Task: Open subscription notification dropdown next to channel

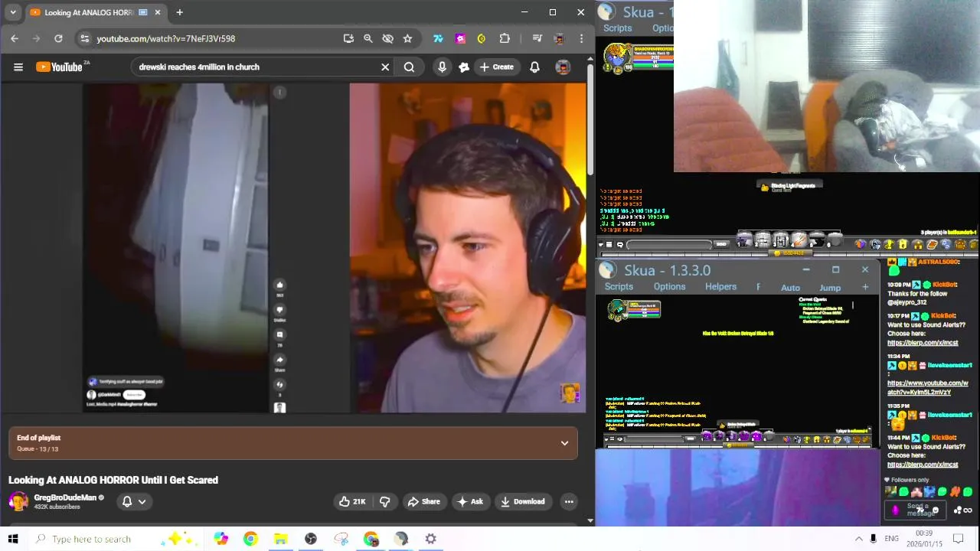Action: pyautogui.click(x=134, y=502)
